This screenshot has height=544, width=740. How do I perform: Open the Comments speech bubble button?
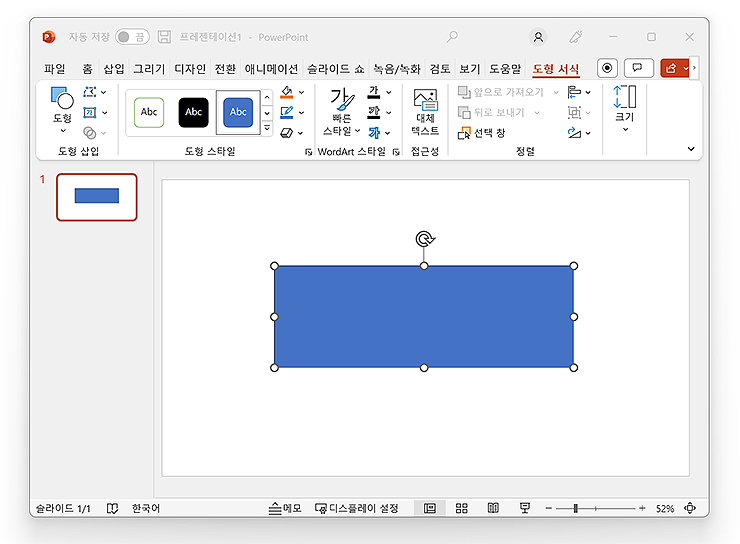point(639,68)
